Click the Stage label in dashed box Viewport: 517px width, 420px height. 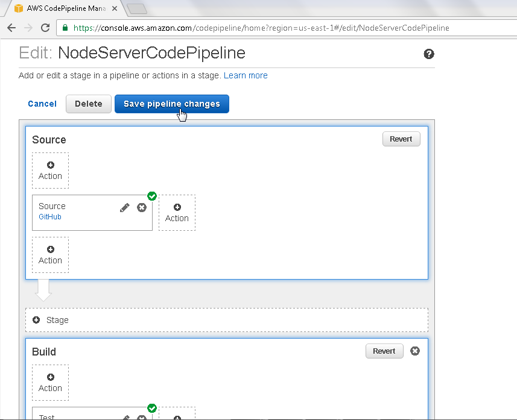tap(57, 320)
